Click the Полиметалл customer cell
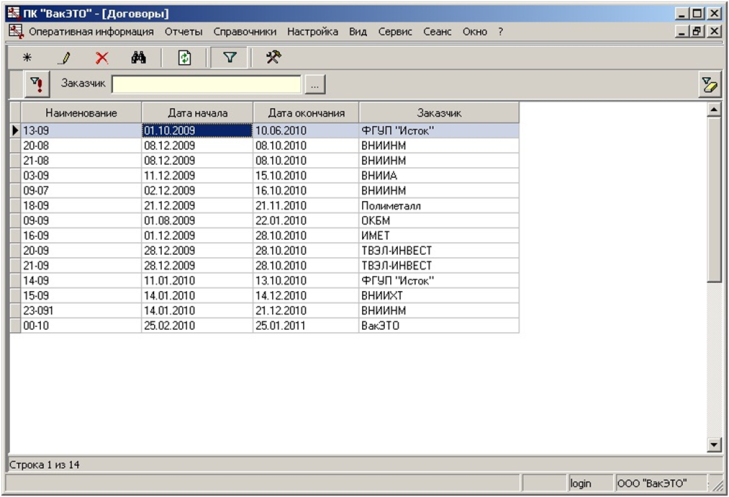The height and width of the screenshot is (497, 729). tap(439, 205)
